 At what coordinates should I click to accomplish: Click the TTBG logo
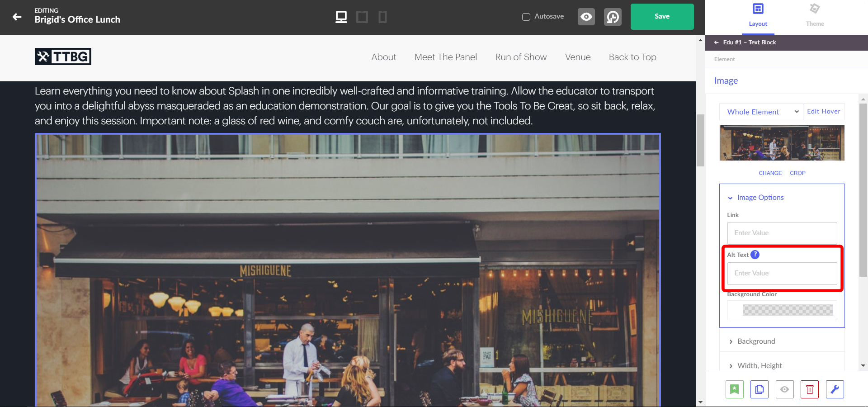[x=63, y=57]
